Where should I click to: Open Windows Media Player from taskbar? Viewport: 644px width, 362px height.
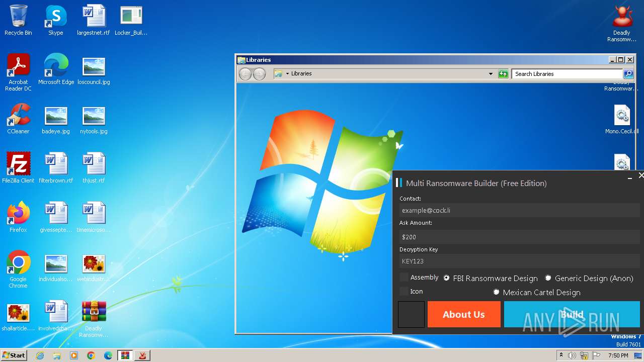point(74,355)
